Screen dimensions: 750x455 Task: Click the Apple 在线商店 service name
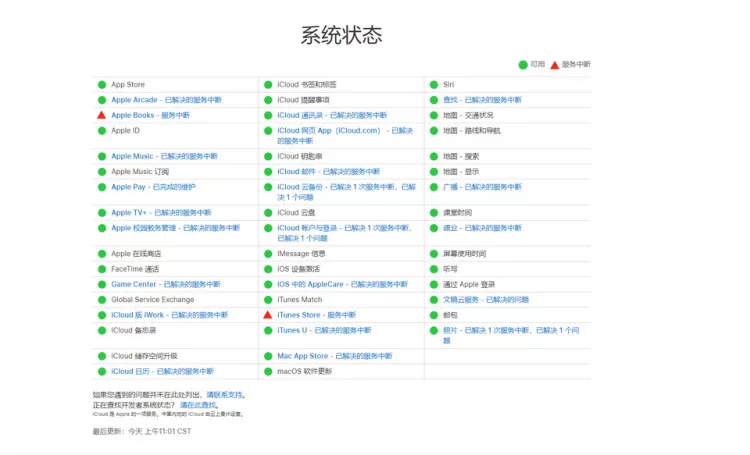tap(136, 254)
